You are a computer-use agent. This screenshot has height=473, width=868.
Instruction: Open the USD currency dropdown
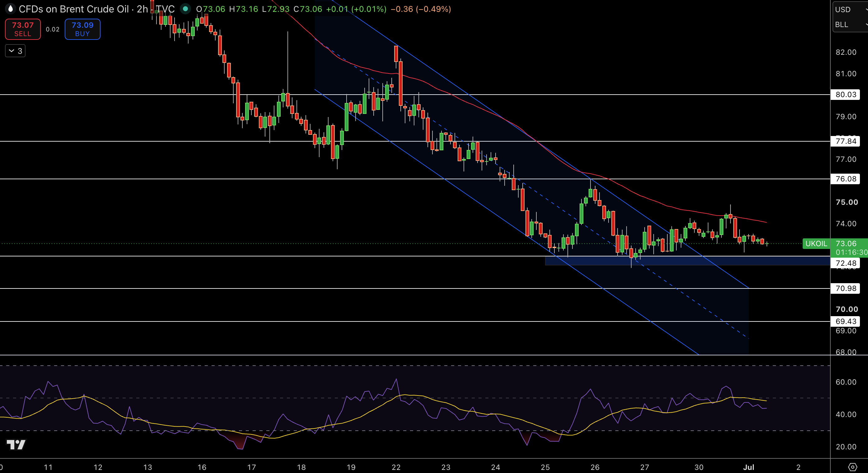click(850, 9)
